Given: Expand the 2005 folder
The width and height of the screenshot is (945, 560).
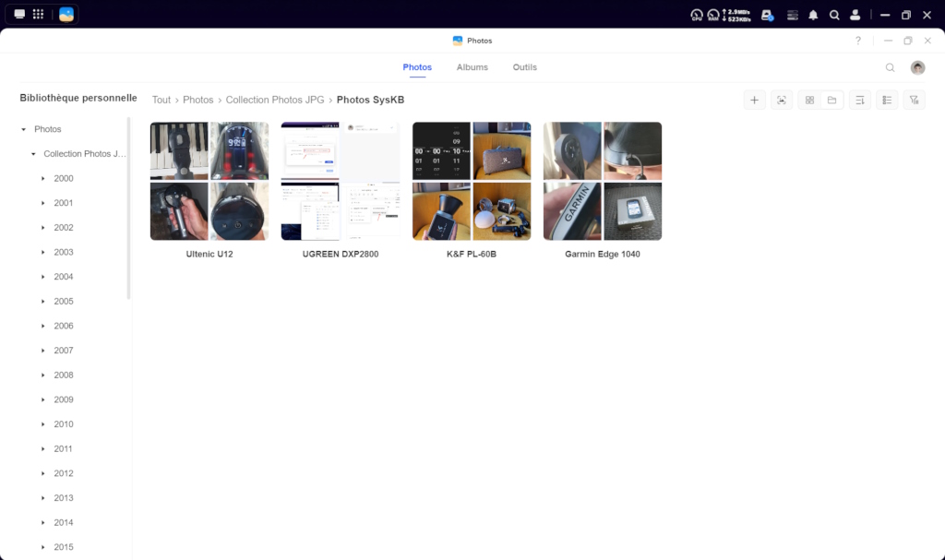Looking at the screenshot, I should [x=42, y=302].
